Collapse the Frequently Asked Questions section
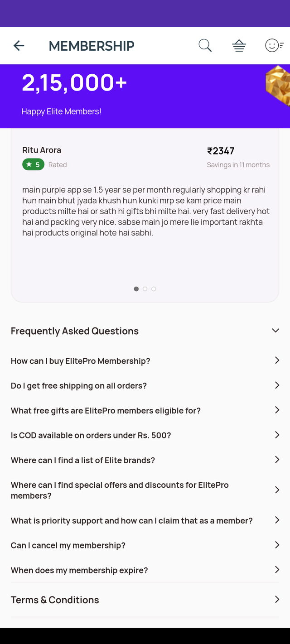The image size is (290, 644). (x=275, y=331)
